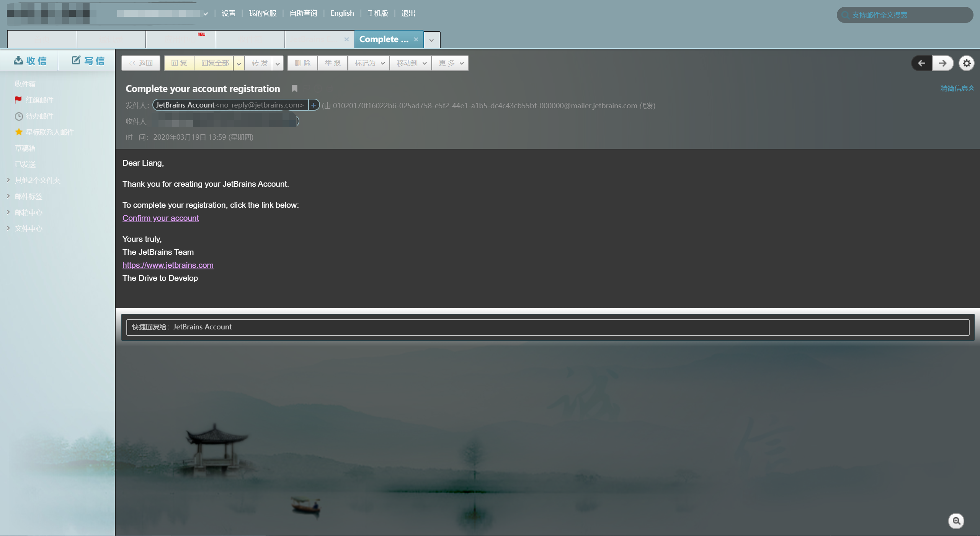
Task: Open account switcher dropdown arrow
Action: [206, 14]
